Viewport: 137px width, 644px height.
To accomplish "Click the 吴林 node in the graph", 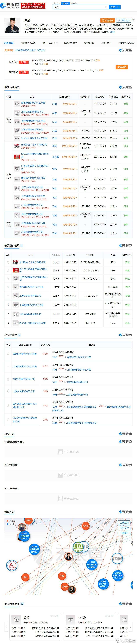I will point(25,577).
